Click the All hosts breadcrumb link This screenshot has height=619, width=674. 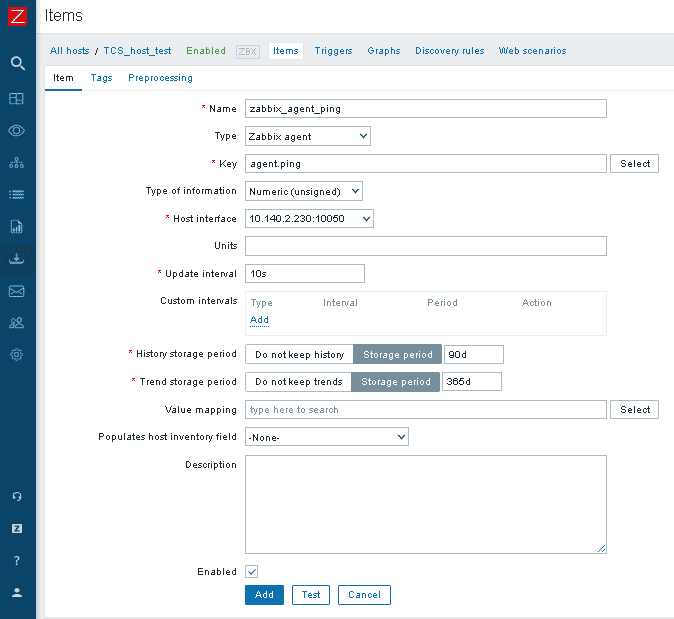point(70,51)
